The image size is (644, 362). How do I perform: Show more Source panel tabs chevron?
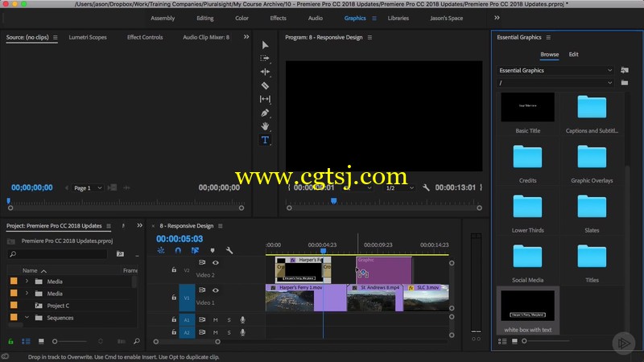coord(246,37)
